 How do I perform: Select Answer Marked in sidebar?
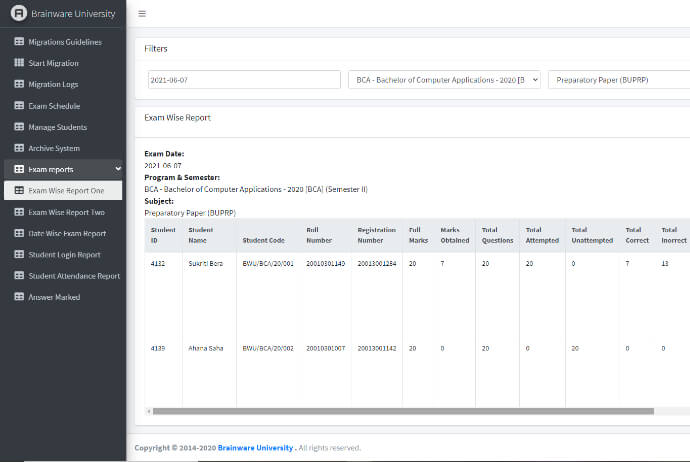pyautogui.click(x=54, y=297)
